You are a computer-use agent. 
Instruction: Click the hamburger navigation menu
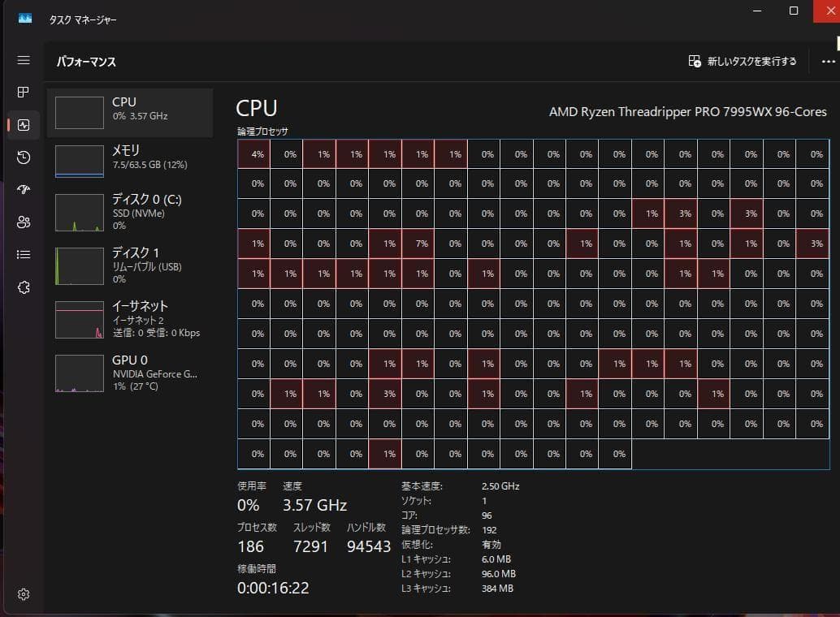[x=23, y=59]
